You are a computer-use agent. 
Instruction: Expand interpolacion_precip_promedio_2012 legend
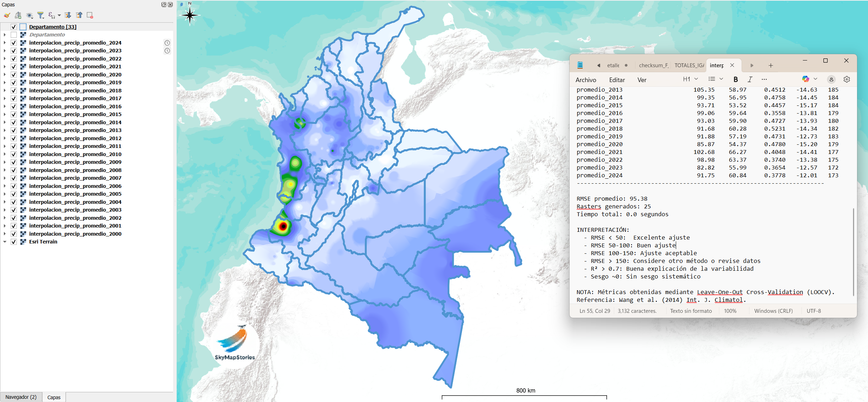[5, 138]
